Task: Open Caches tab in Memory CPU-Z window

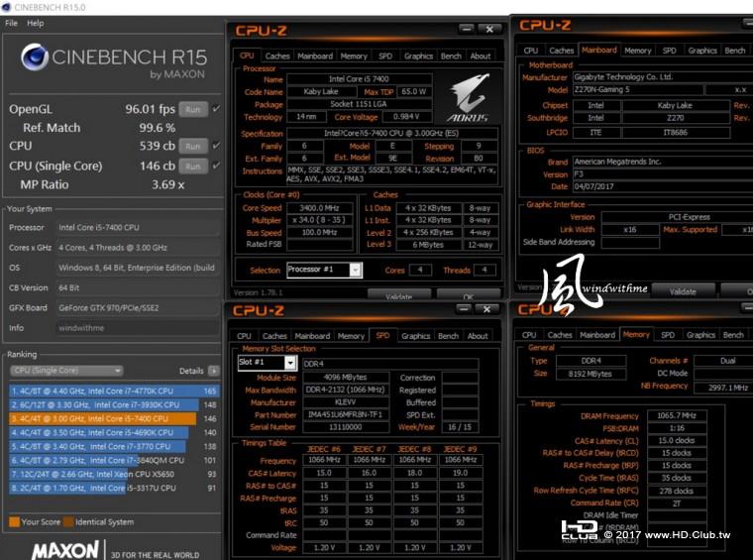Action: [560, 335]
